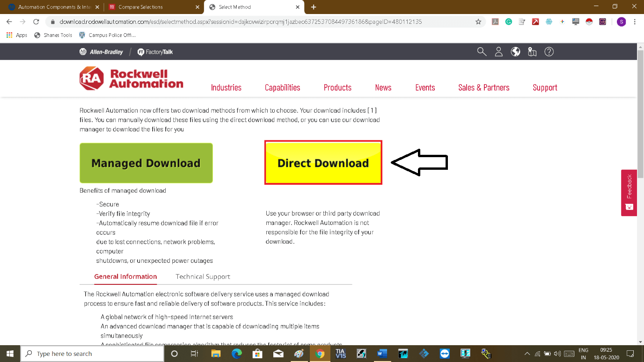Open the map locator icon

(532, 51)
